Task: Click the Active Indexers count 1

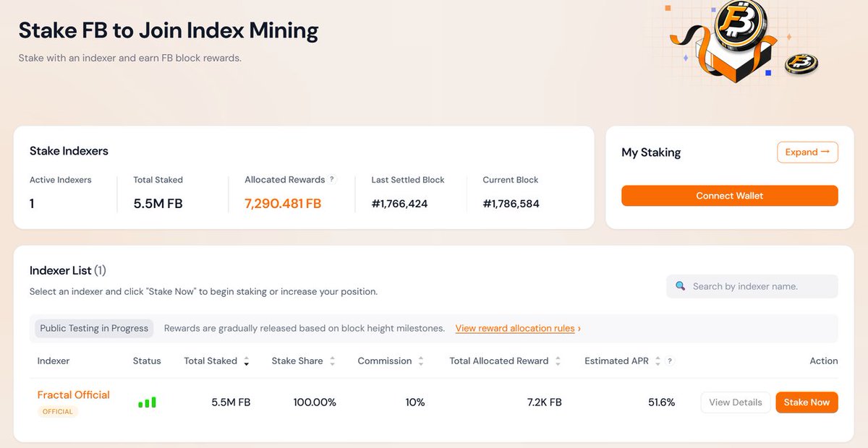Action: tap(32, 204)
